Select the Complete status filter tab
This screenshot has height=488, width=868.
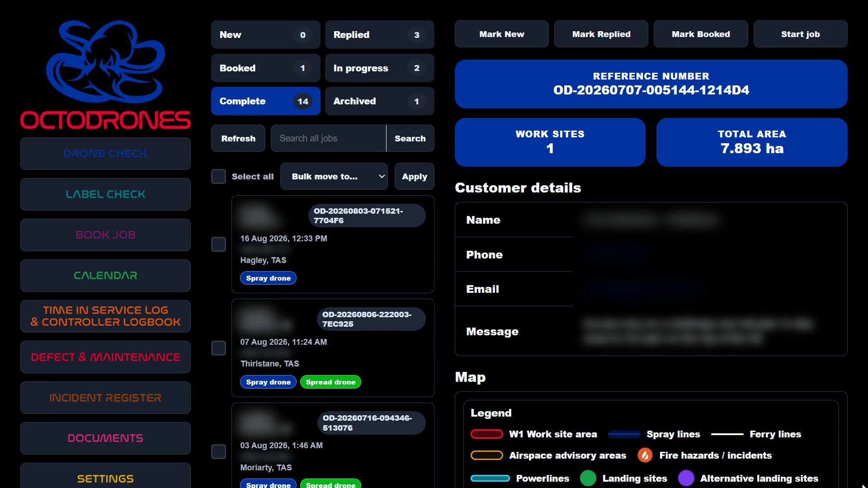[265, 101]
